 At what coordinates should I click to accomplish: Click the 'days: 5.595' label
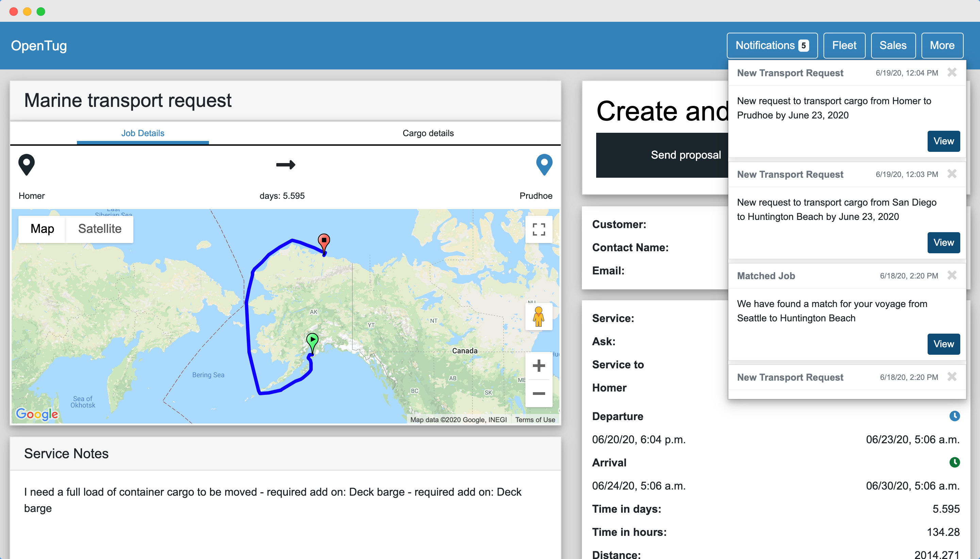click(x=282, y=196)
